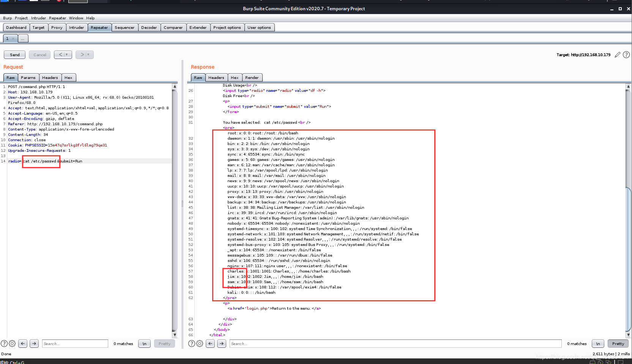632x364 pixels.
Task: Go to next request search match
Action: pos(34,344)
